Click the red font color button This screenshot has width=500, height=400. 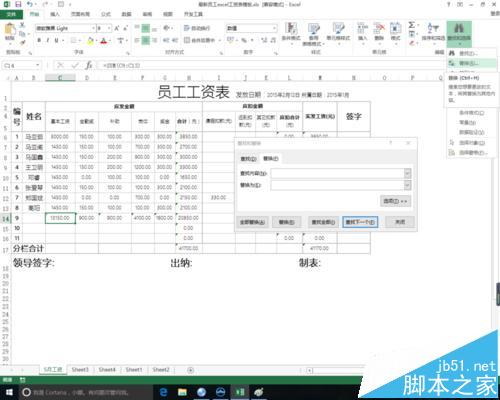coord(104,41)
